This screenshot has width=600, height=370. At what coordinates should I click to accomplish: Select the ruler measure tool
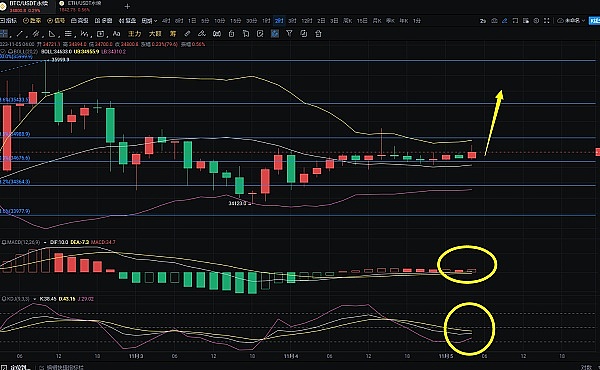187,34
